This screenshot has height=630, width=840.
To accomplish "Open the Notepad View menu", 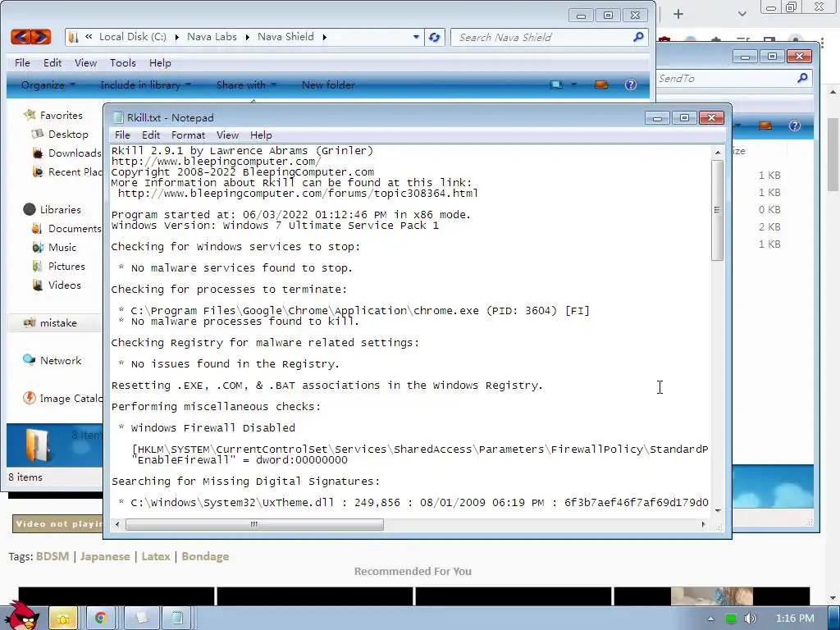I will 227,135.
